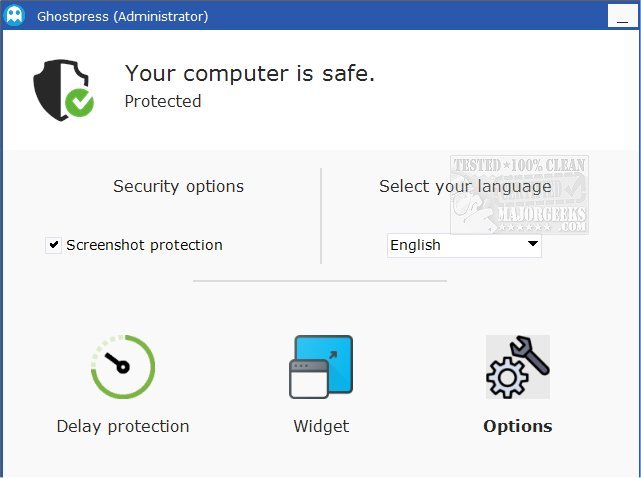
Task: Click the bold "Options" text label
Action: click(517, 426)
